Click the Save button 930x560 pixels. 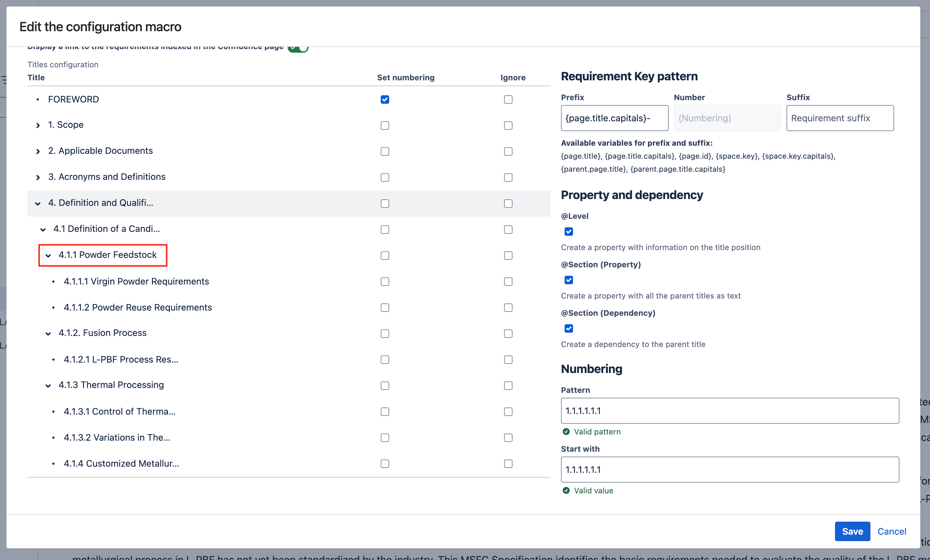pyautogui.click(x=852, y=531)
